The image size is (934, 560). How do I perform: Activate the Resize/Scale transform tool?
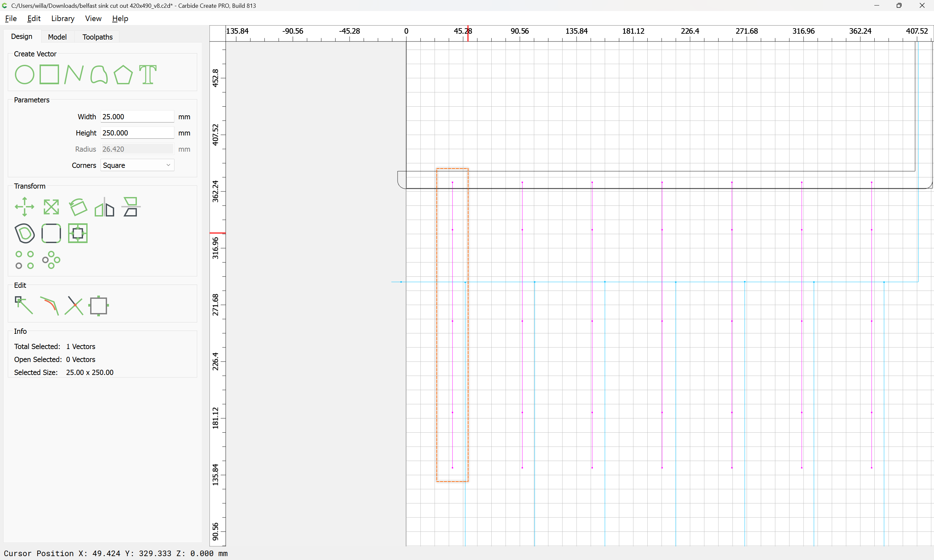51,207
